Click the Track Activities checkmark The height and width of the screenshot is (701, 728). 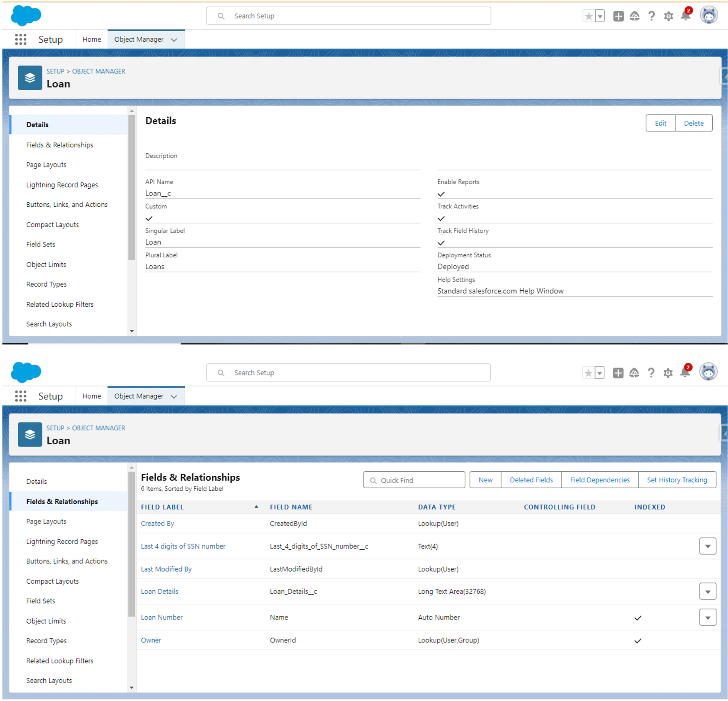[441, 218]
